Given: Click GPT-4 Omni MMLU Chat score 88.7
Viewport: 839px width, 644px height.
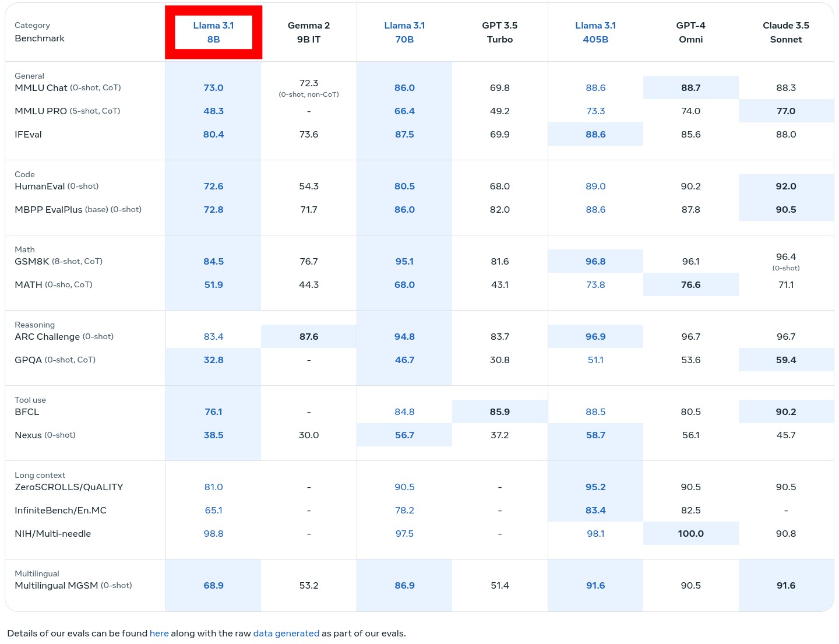Looking at the screenshot, I should click(x=691, y=87).
